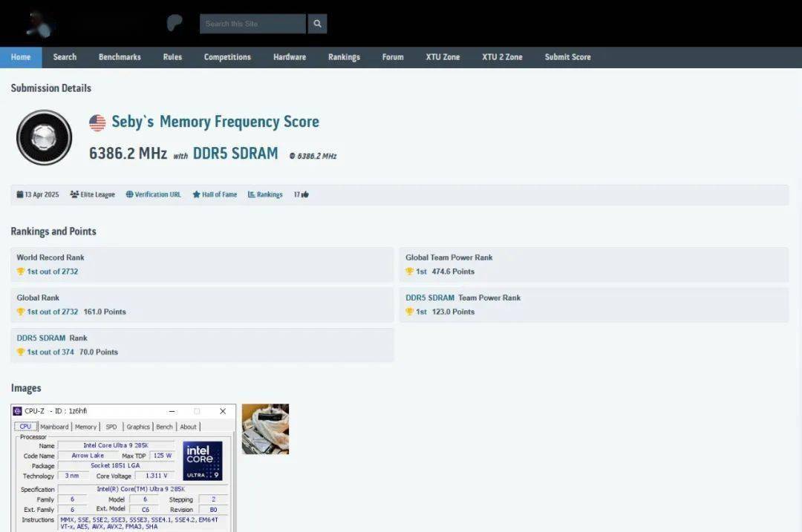This screenshot has height=532, width=802.
Task: Click the large DDR5 SDRAM link in the score headline
Action: click(x=235, y=154)
